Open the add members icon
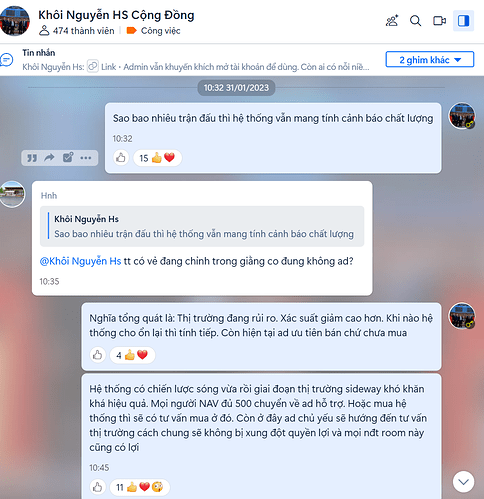484x499 pixels. [392, 21]
